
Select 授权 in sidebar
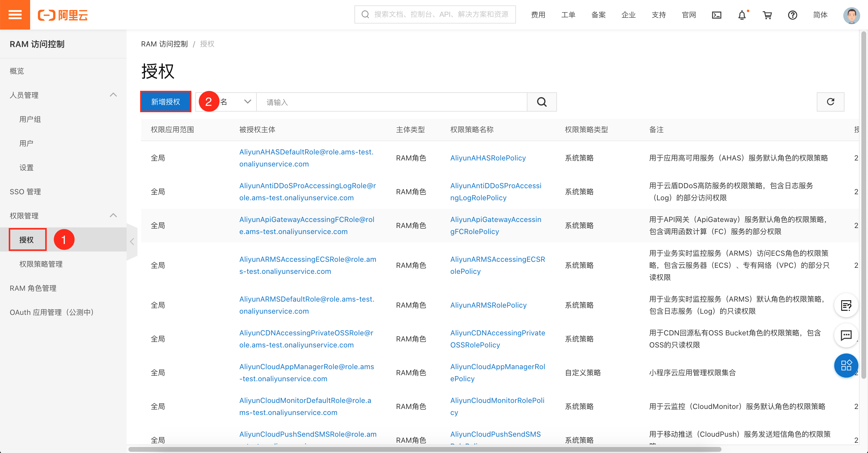tap(27, 240)
